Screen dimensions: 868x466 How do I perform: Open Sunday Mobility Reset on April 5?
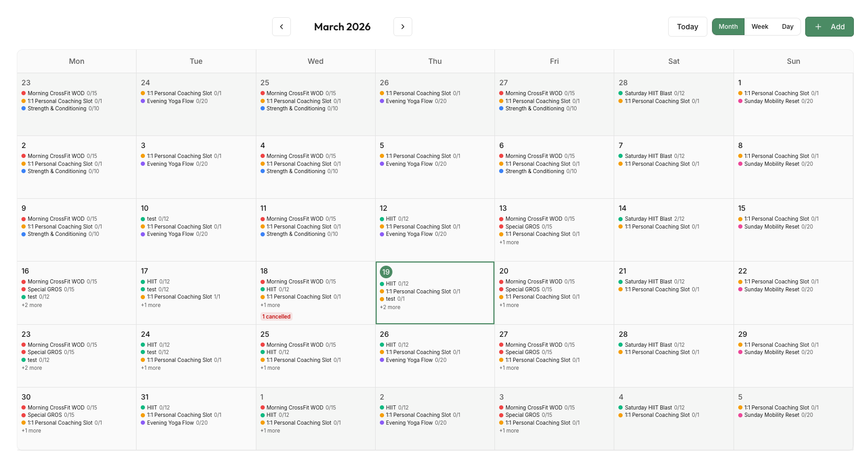click(x=776, y=415)
